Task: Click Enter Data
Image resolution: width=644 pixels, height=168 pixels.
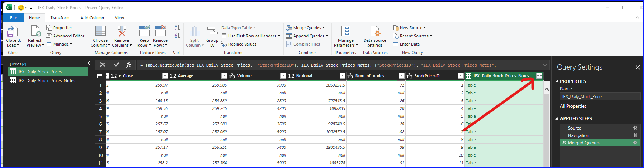Action: click(x=406, y=44)
